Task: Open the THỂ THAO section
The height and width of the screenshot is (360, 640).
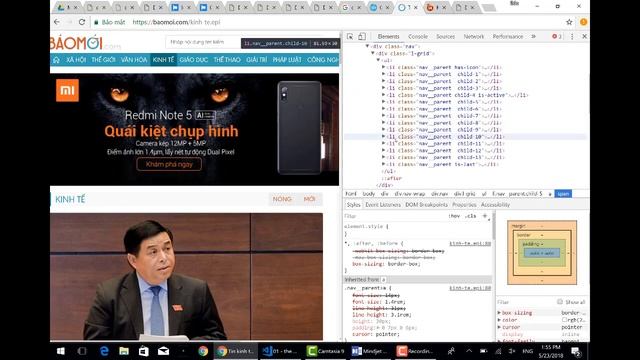Action: (227, 60)
